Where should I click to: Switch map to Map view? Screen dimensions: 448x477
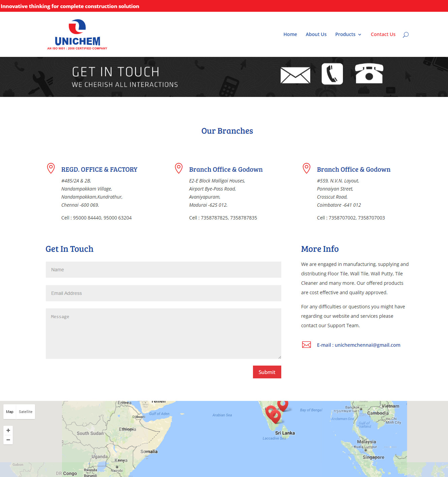[x=10, y=412]
